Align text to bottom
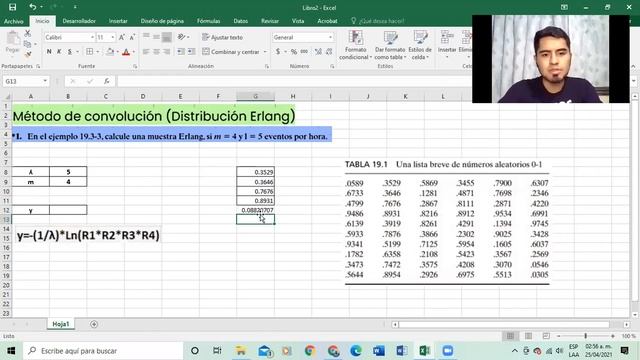The height and width of the screenshot is (360, 640). pyautogui.click(x=167, y=38)
